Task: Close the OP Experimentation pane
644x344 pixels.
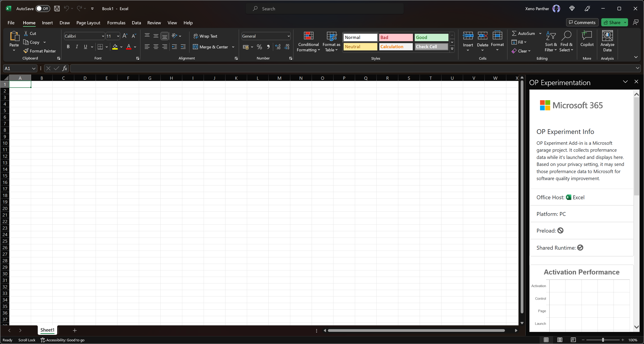Action: (x=636, y=81)
